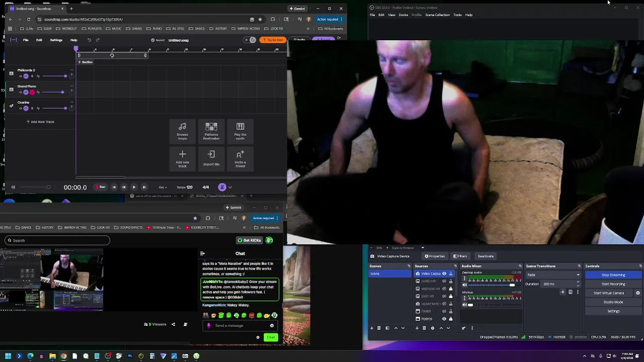Open Play the synth tile
This screenshot has height=362, width=644.
(240, 131)
